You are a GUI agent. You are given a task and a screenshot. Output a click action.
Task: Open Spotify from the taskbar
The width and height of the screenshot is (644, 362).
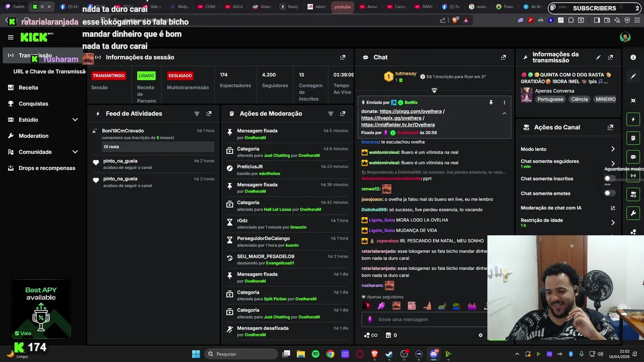coord(315,354)
